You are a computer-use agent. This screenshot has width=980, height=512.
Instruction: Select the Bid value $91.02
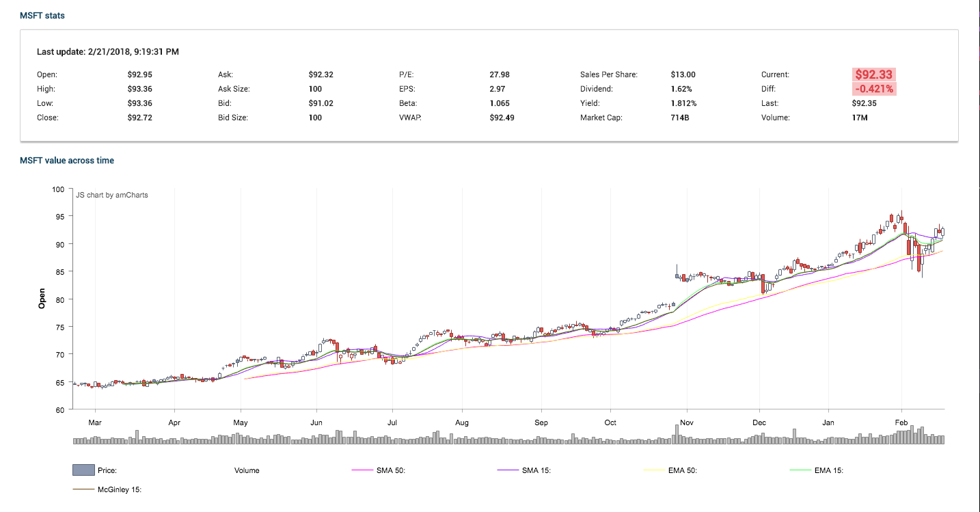(321, 103)
